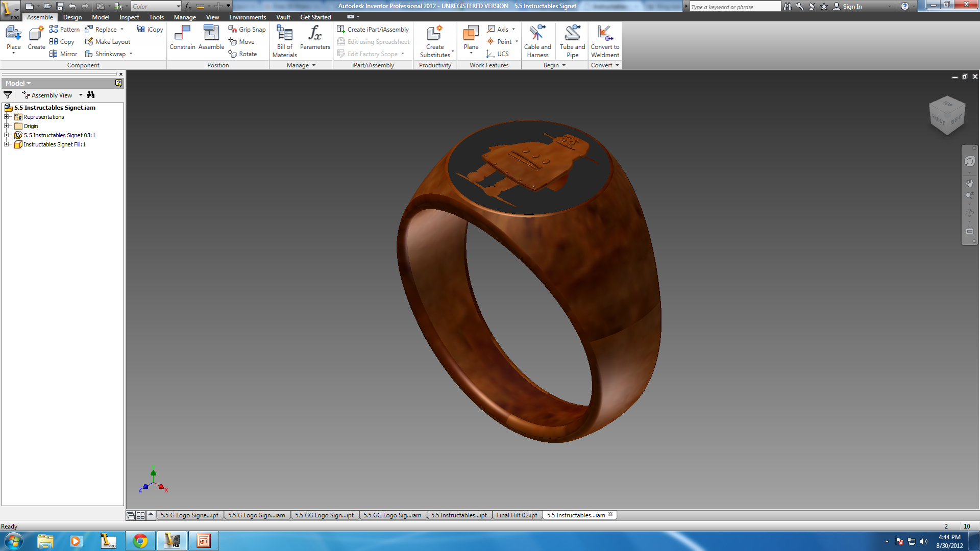This screenshot has height=551, width=980.
Task: Click the Find binoculars icon in browser
Action: pyautogui.click(x=91, y=95)
